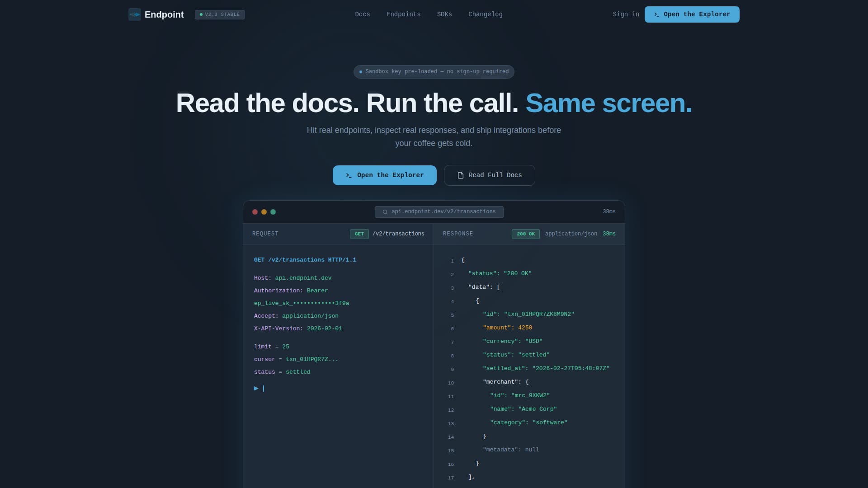The width and height of the screenshot is (868, 488).
Task: Click the "id": "txn_01HPQR7ZK8M9N2" line
Action: coord(528,314)
